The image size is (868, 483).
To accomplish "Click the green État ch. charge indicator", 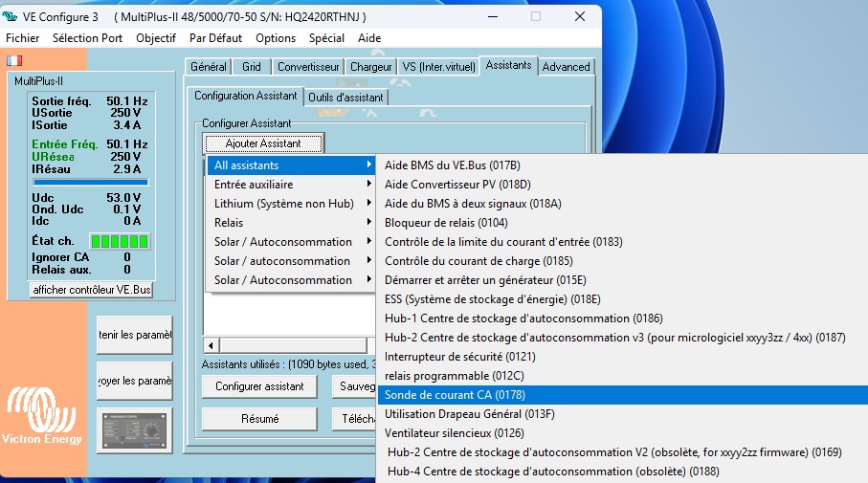I will [x=120, y=241].
